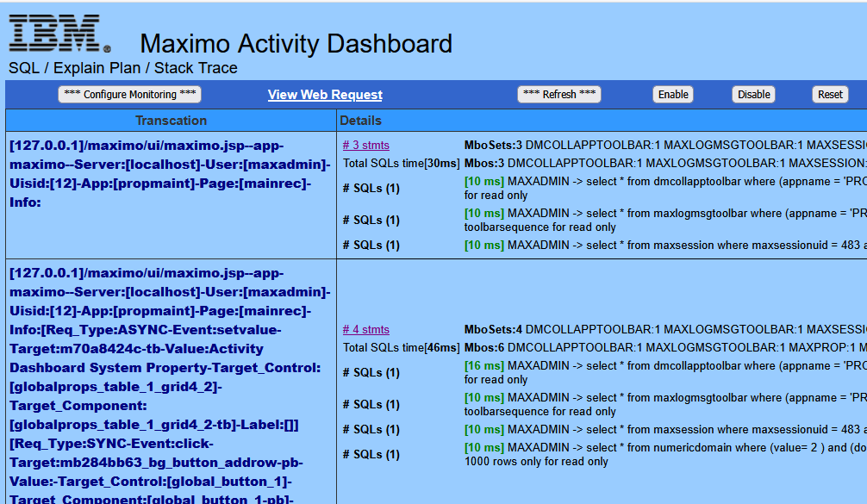The image size is (867, 504).
Task: Open the '# 4 stmts' link
Action: [365, 329]
